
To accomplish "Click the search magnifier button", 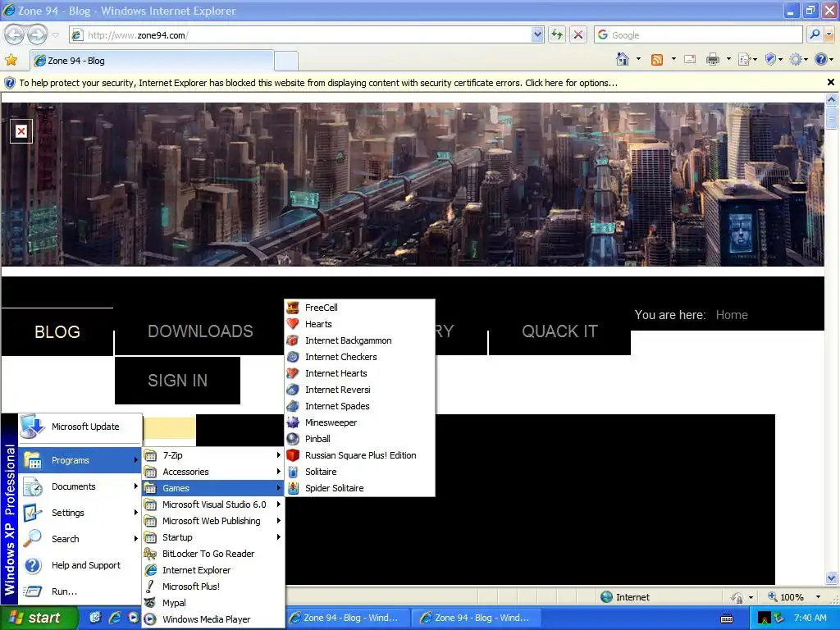I will click(815, 34).
